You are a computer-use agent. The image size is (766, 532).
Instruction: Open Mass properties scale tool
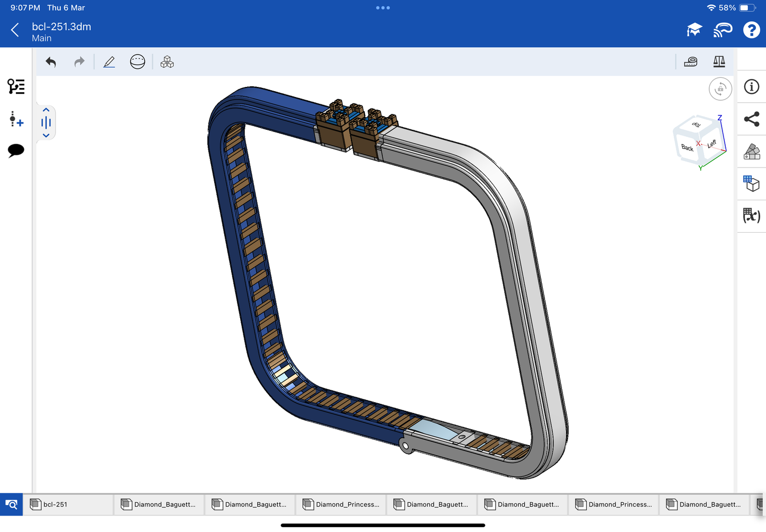[719, 62]
